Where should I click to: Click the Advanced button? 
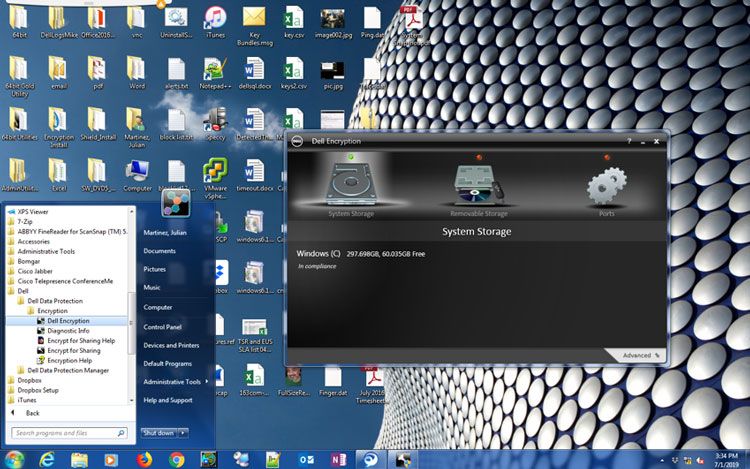click(640, 355)
